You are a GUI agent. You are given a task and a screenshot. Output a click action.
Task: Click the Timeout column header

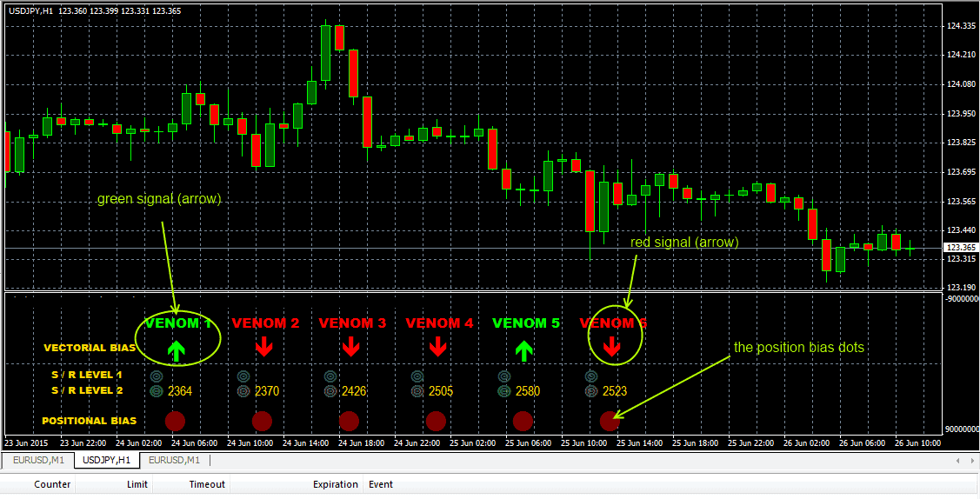pos(207,484)
